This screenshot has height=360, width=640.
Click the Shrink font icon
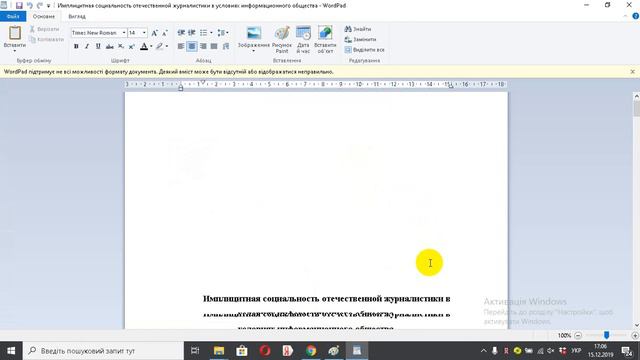pos(165,33)
